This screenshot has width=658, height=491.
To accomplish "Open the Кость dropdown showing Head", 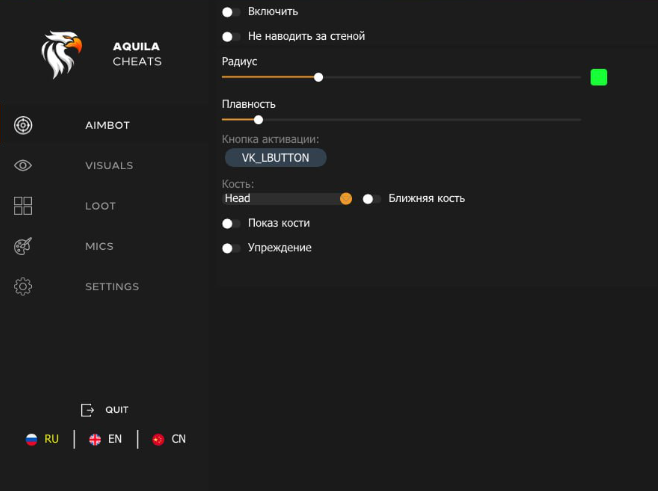I will tap(286, 199).
